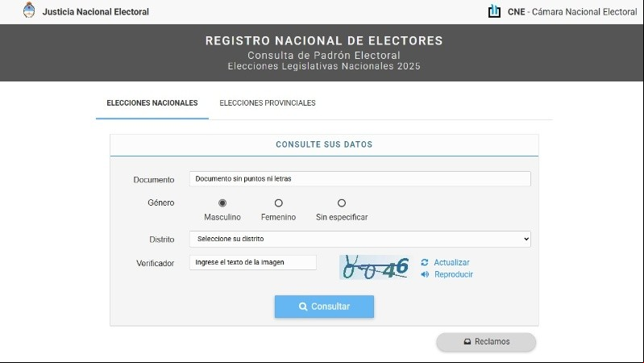The width and height of the screenshot is (644, 363).
Task: Click the refresh icon beside Actualizar
Action: click(425, 262)
